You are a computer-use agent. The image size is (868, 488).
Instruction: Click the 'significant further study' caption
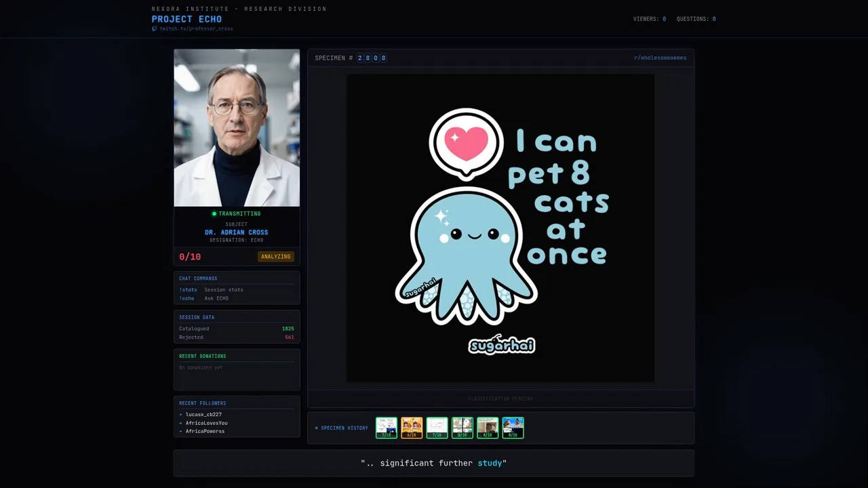(434, 463)
